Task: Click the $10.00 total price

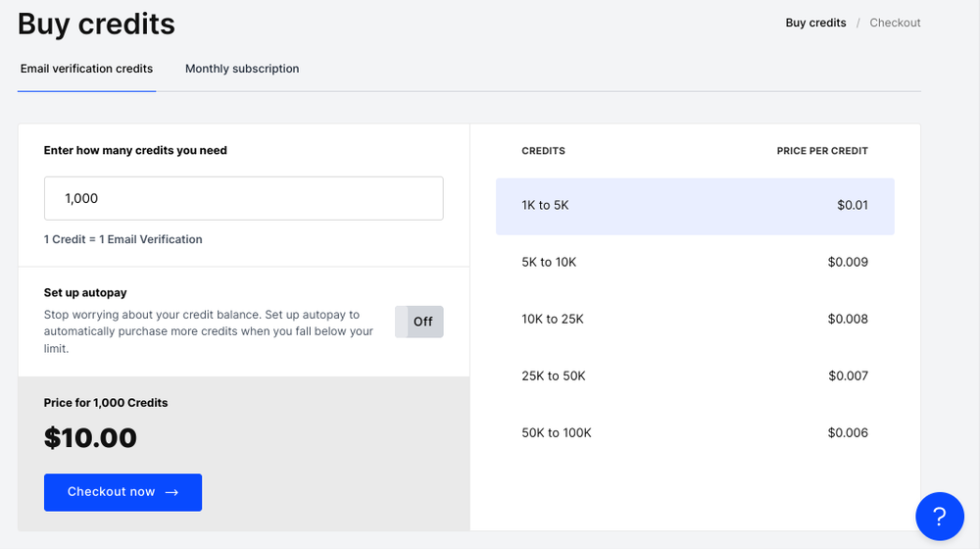Action: (90, 438)
